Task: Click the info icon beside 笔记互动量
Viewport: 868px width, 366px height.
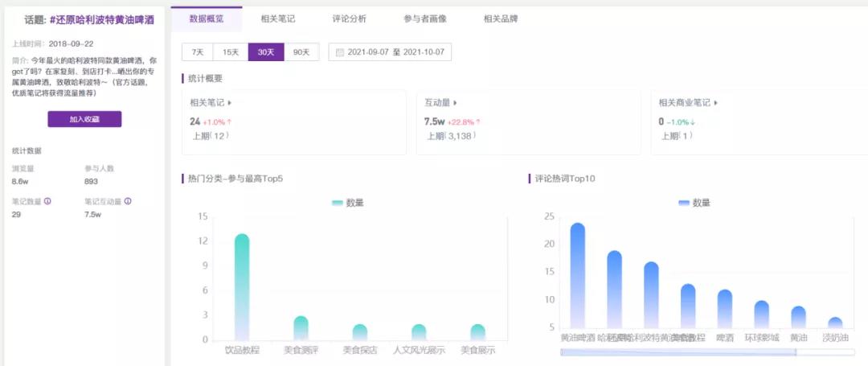Action: click(128, 202)
